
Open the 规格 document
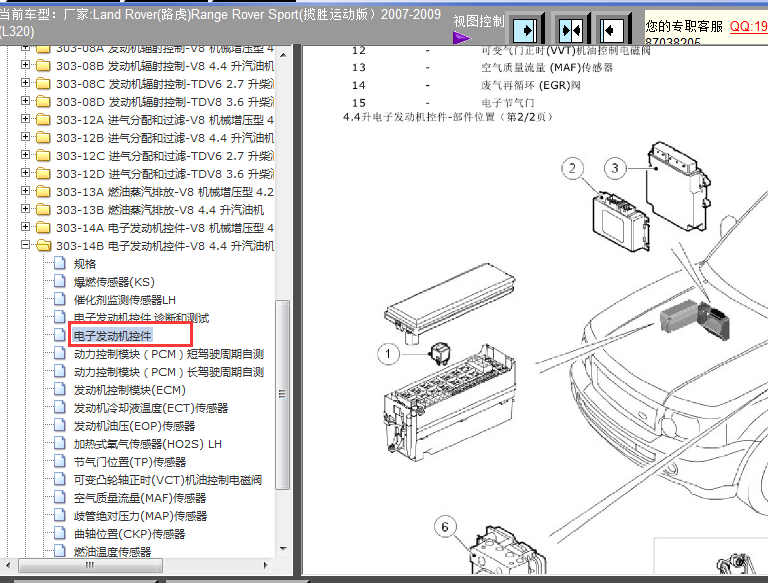(85, 264)
